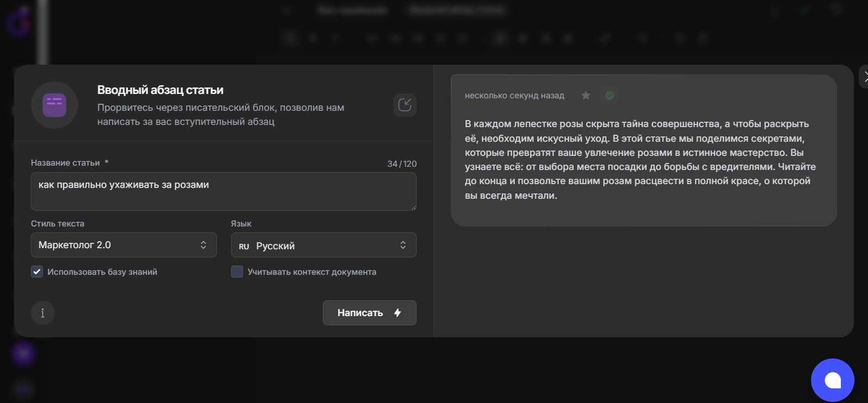Click the arrow-in-box icon beside the header

[x=405, y=105]
